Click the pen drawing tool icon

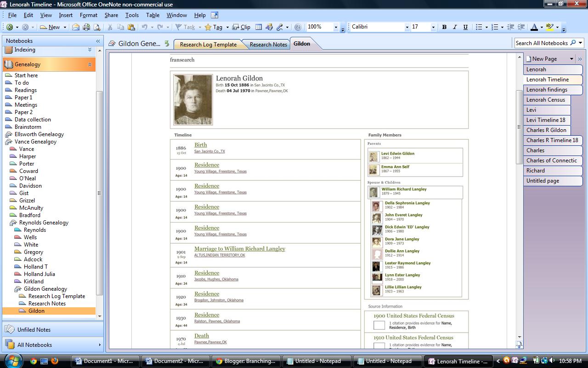[279, 27]
